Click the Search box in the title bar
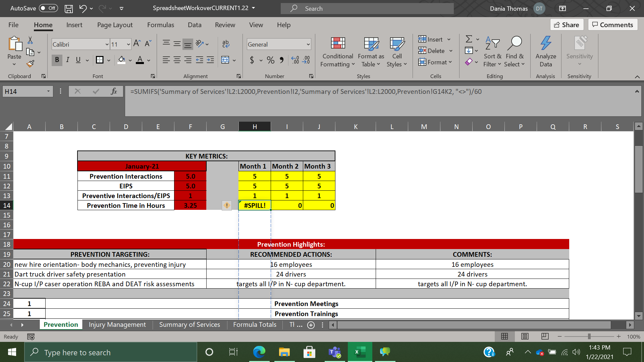This screenshot has width=644, height=362. 367,8
